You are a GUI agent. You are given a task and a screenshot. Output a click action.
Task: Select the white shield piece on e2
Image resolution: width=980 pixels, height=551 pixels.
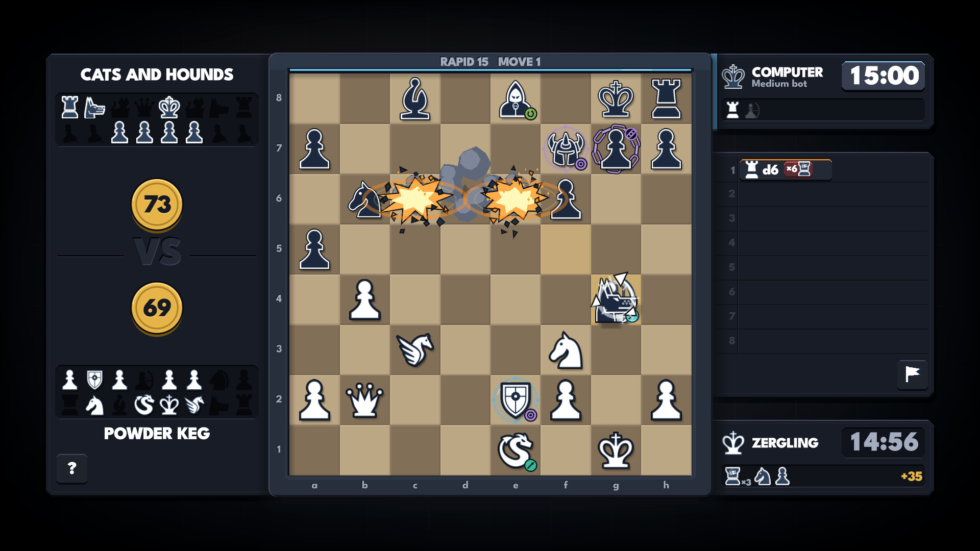(x=516, y=400)
